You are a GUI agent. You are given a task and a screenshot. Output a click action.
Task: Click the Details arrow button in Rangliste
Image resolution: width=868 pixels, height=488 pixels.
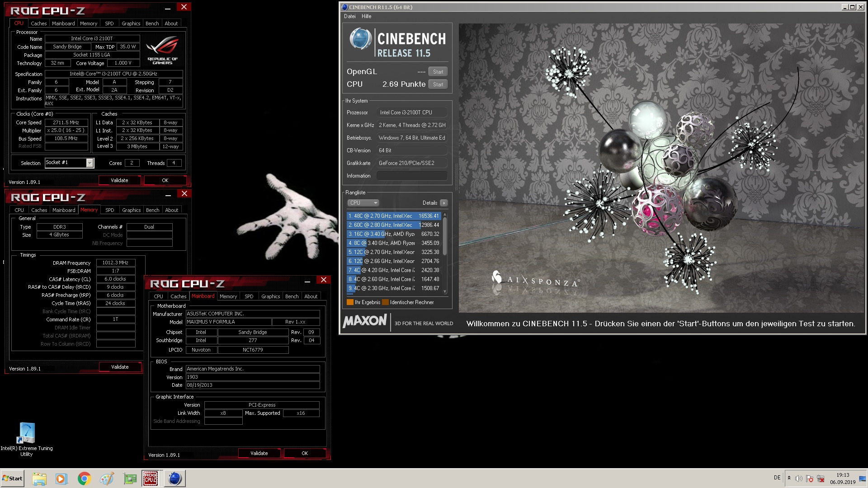click(444, 203)
